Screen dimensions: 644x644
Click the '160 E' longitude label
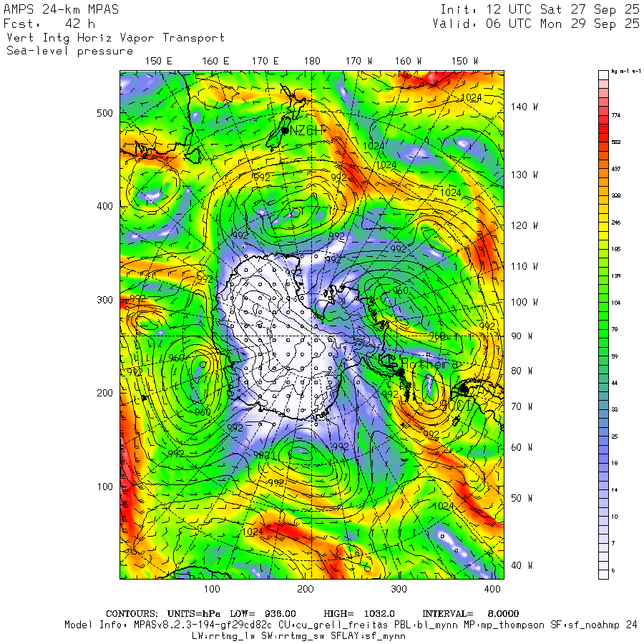pyautogui.click(x=215, y=62)
